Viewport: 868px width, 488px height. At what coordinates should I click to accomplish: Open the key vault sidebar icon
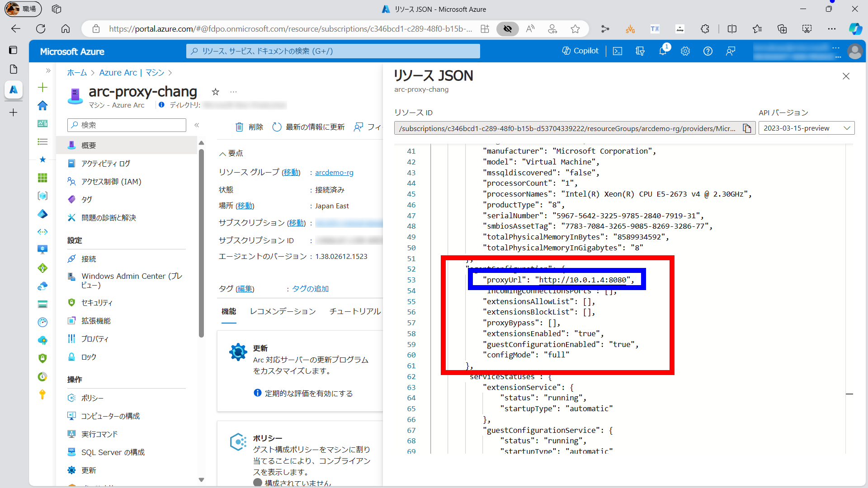[x=42, y=394]
